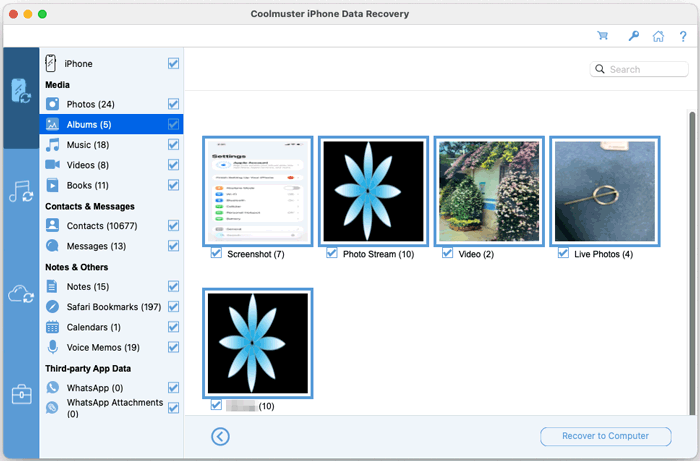700x461 pixels.
Task: Uncheck the Voice Memos (19) checkbox
Action: coord(174,347)
